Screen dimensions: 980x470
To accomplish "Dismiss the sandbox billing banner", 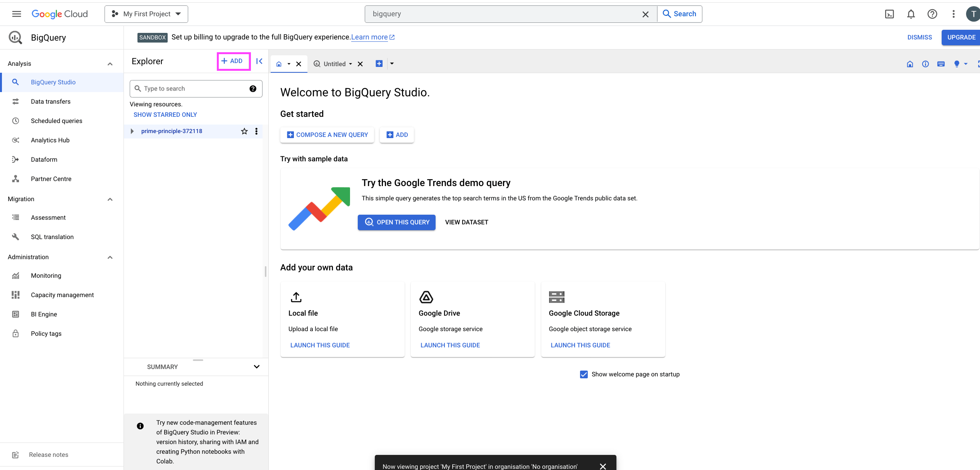I will point(920,38).
